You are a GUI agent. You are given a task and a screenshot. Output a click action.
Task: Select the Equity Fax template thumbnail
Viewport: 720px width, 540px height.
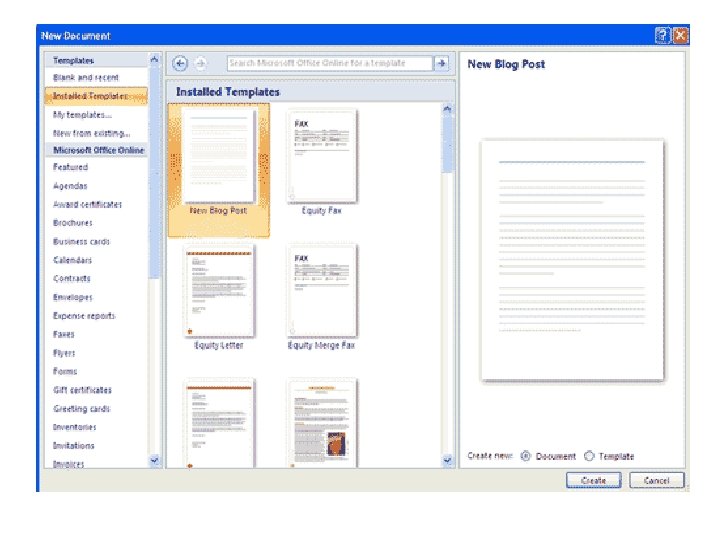pyautogui.click(x=321, y=155)
